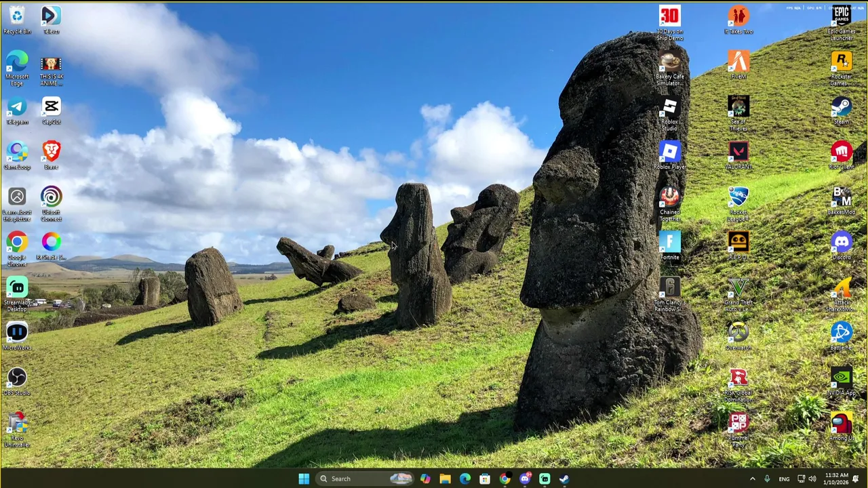This screenshot has height=488, width=868.
Task: Open the Bakery Cafe Simulator shortcut
Action: pyautogui.click(x=670, y=69)
